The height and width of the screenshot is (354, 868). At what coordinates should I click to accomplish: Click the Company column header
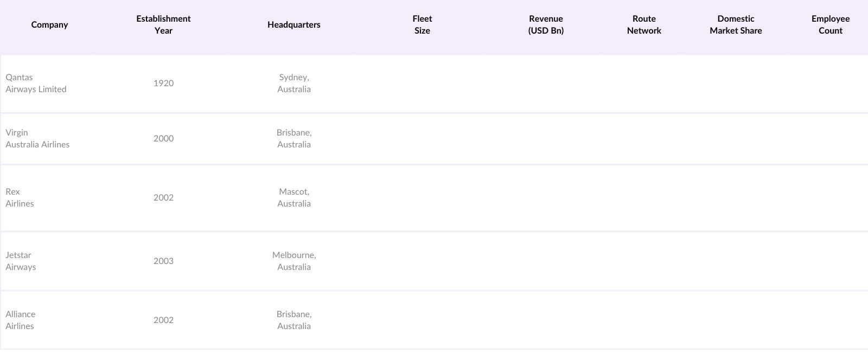tap(49, 25)
